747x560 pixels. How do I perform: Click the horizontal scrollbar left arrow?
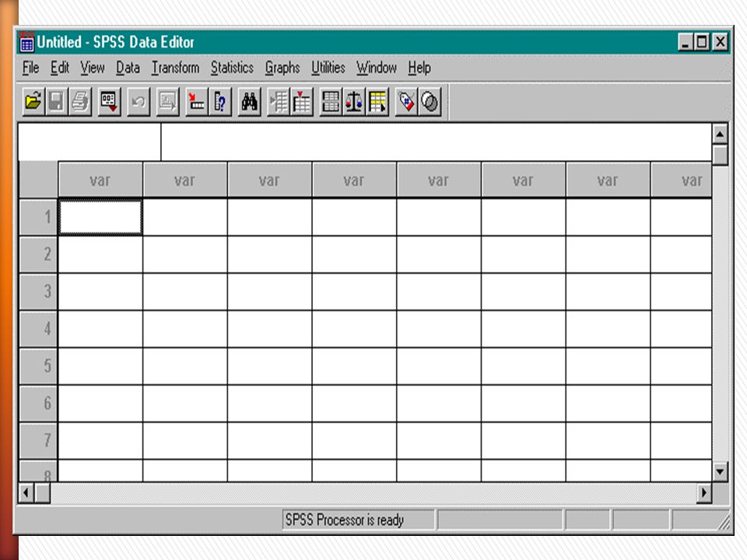pos(26,493)
